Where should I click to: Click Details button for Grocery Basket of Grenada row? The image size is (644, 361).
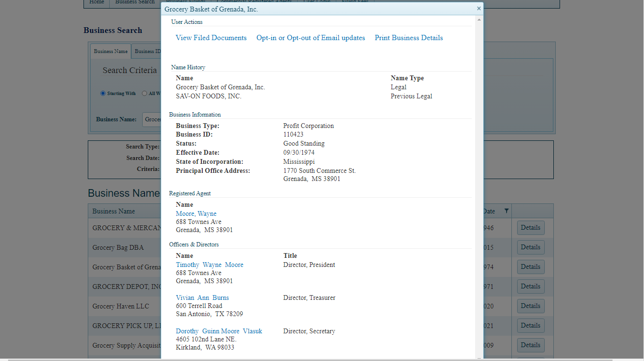(x=530, y=267)
